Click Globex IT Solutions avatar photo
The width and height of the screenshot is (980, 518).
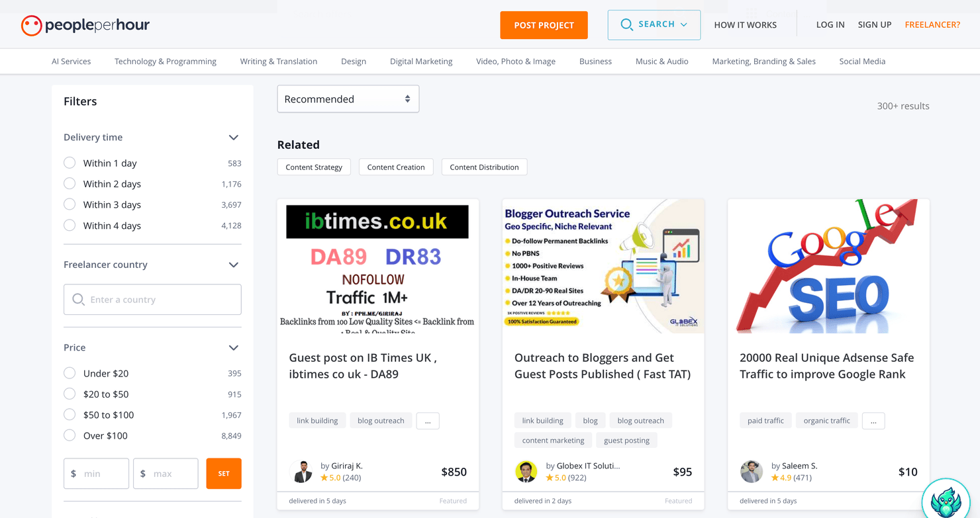click(526, 472)
